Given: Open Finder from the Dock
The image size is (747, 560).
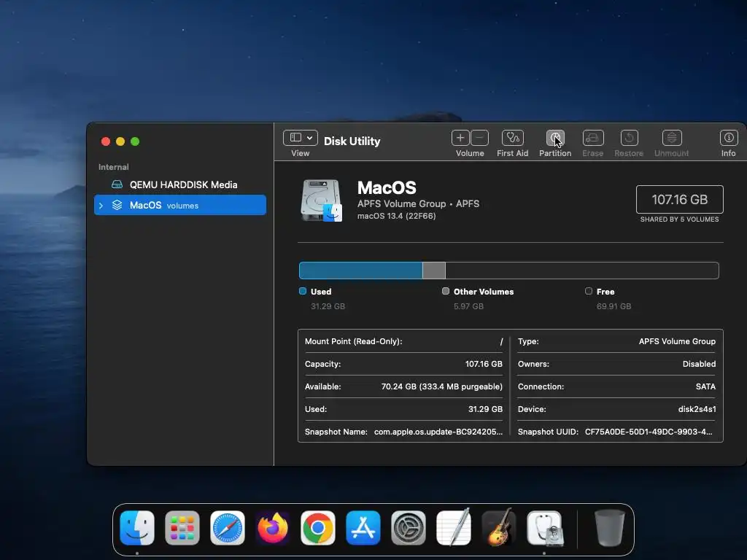Looking at the screenshot, I should pos(137,528).
